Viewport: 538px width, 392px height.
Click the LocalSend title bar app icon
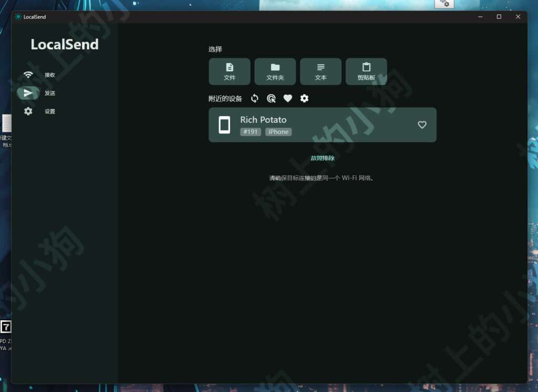(18, 16)
